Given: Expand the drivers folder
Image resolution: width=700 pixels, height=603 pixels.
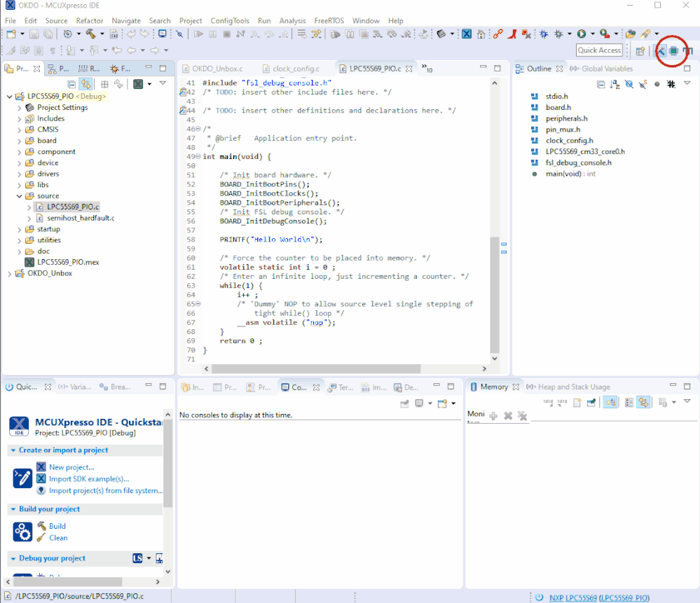Looking at the screenshot, I should 19,174.
